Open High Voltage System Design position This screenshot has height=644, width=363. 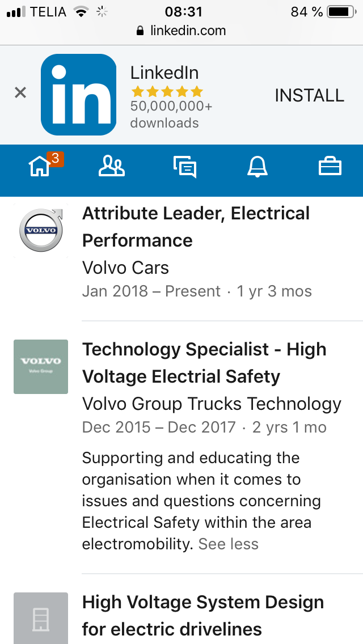coord(203,615)
